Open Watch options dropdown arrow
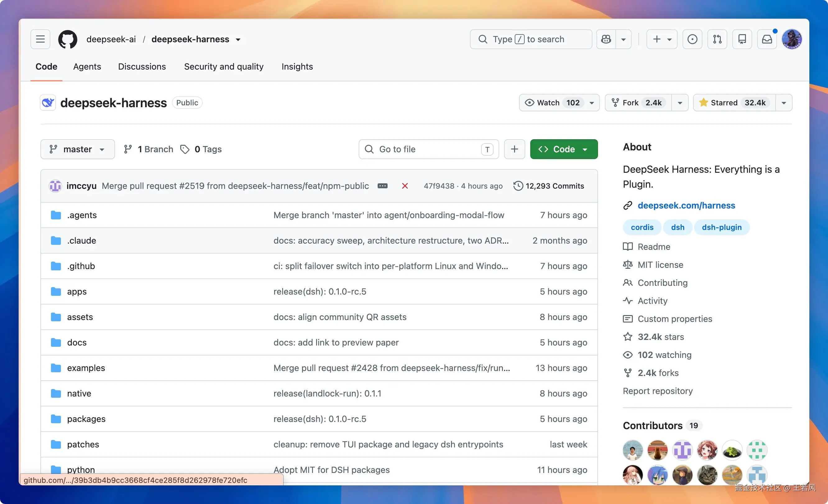This screenshot has height=504, width=828. [x=592, y=103]
